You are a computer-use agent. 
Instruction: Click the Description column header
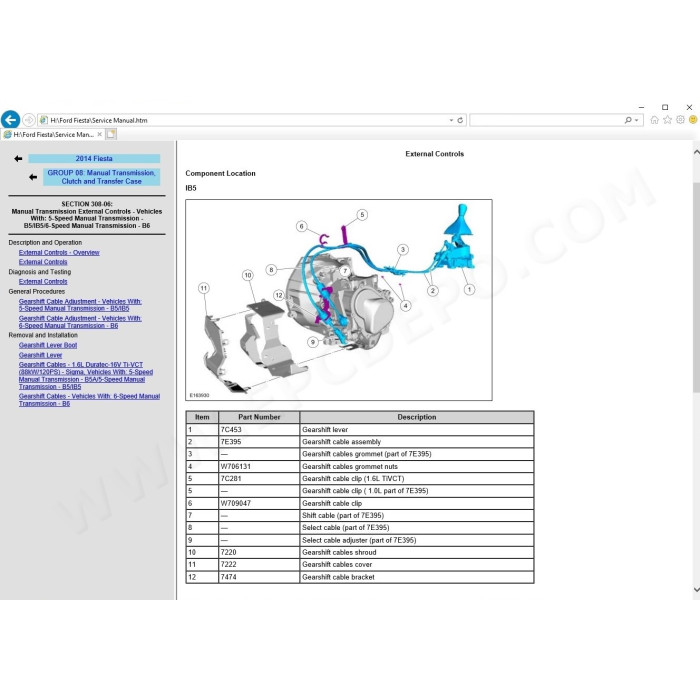point(417,417)
